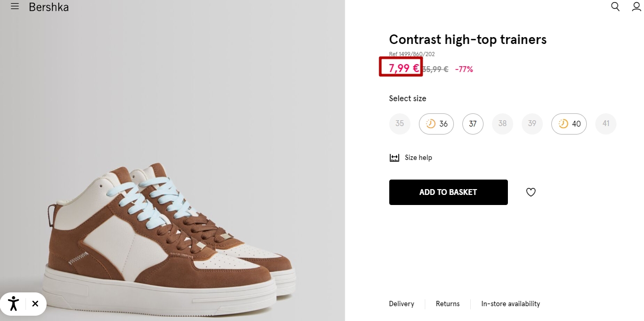Add trainers to wishlist heart

pyautogui.click(x=531, y=192)
